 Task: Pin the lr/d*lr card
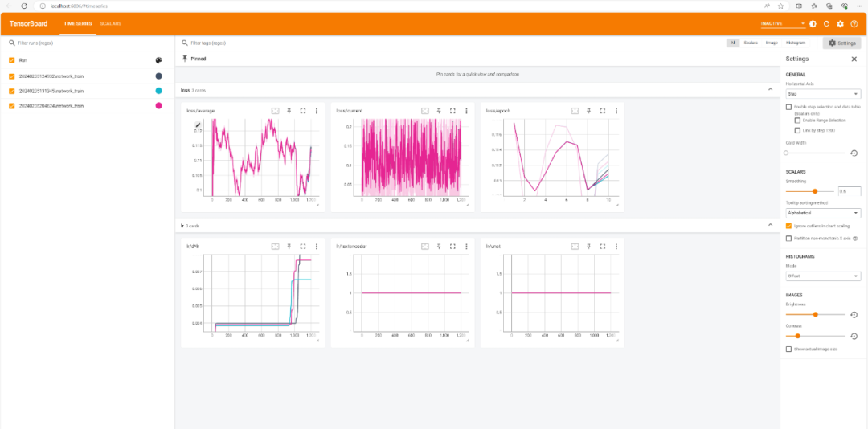pyautogui.click(x=289, y=247)
